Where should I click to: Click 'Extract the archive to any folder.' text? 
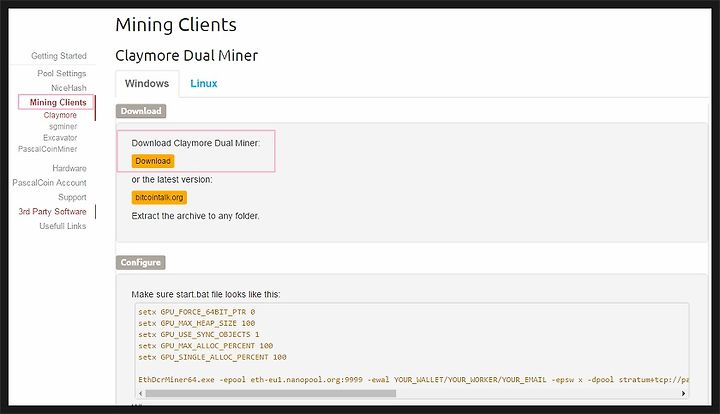195,216
